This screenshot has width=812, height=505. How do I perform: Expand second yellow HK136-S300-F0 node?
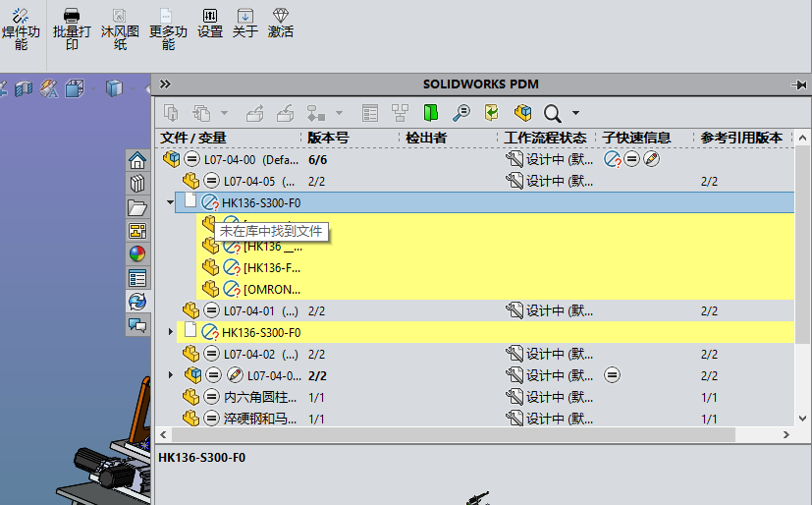pyautogui.click(x=171, y=332)
